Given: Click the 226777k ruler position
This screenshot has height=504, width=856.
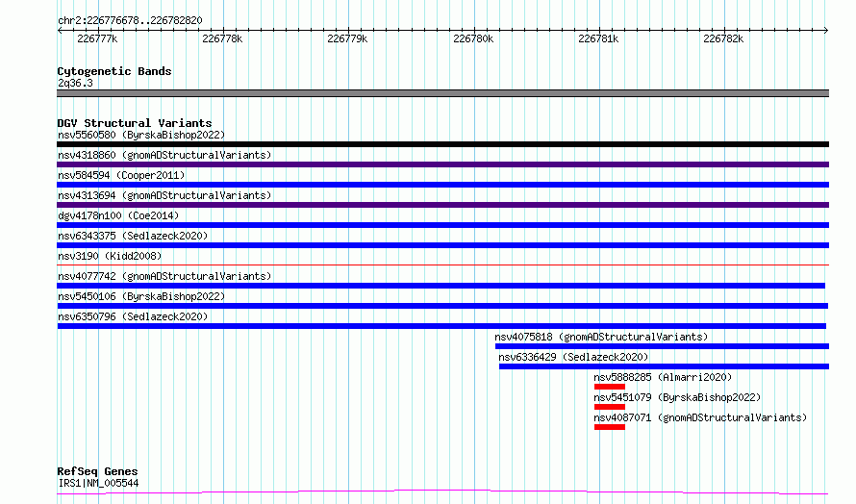Looking at the screenshot, I should 97,38.
